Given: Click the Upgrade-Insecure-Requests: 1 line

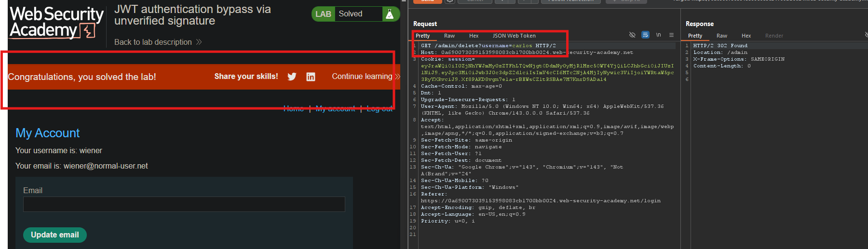Looking at the screenshot, I should [x=468, y=100].
